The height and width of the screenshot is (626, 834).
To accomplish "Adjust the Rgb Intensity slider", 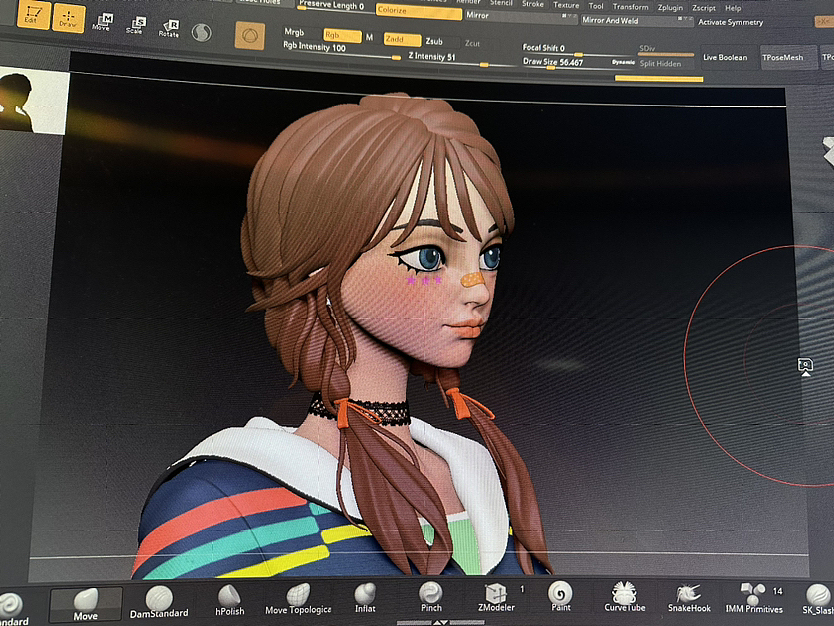I will point(341,49).
